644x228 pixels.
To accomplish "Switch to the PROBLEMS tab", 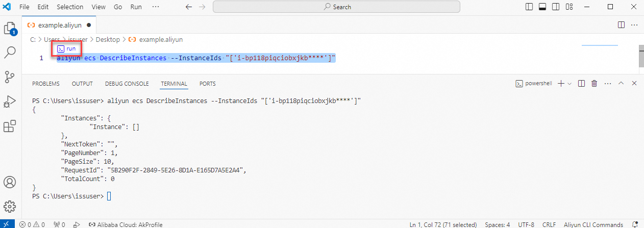I will pyautogui.click(x=46, y=84).
